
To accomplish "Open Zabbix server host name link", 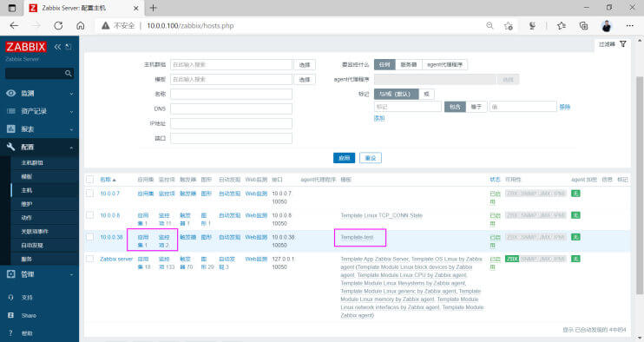I will [x=116, y=259].
